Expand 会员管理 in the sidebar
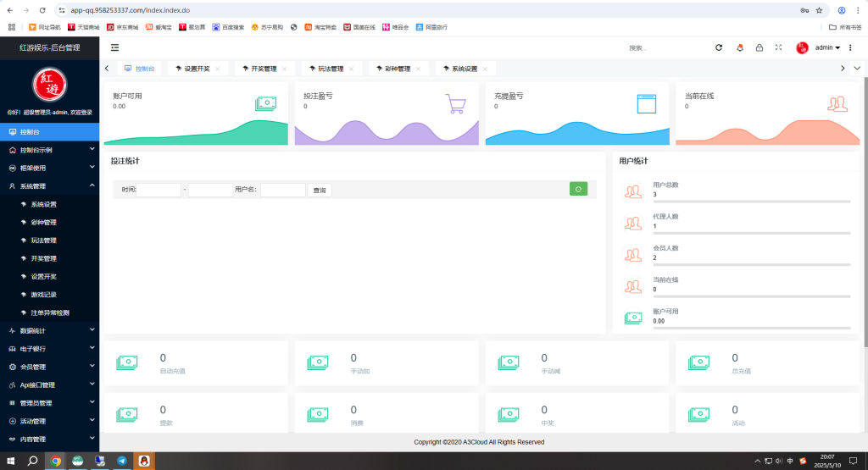Viewport: 868px width, 470px height. (49, 367)
